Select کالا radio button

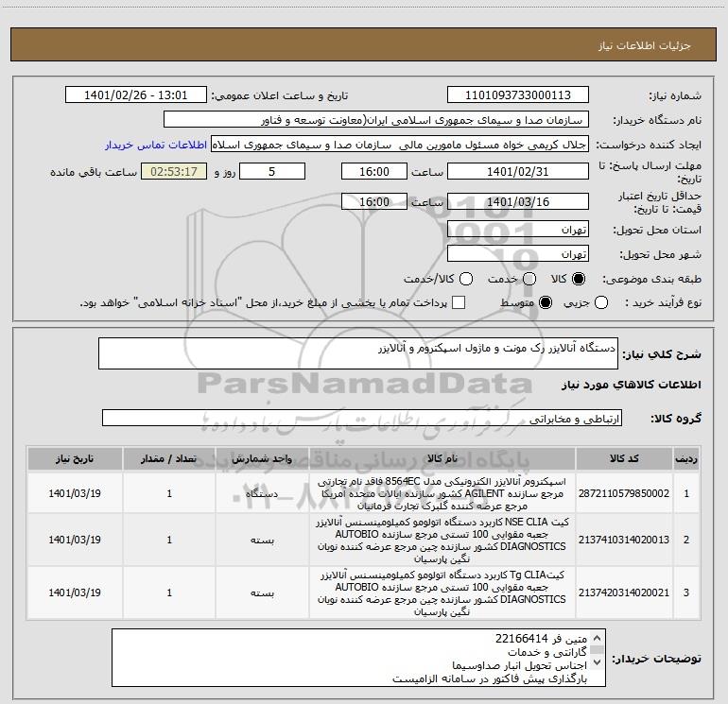click(579, 279)
